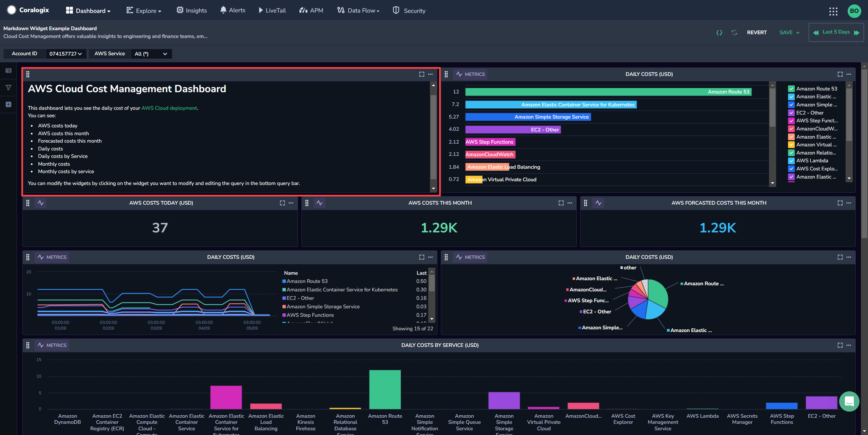Screen dimensions: 868x435
Task: Open the sidebar list view icon
Action: click(8, 70)
